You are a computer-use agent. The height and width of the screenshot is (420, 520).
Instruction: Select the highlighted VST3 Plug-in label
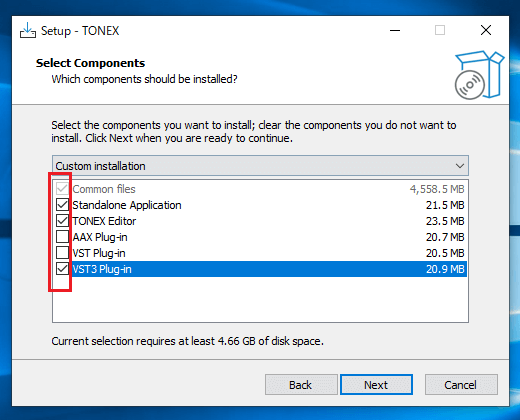tap(102, 269)
